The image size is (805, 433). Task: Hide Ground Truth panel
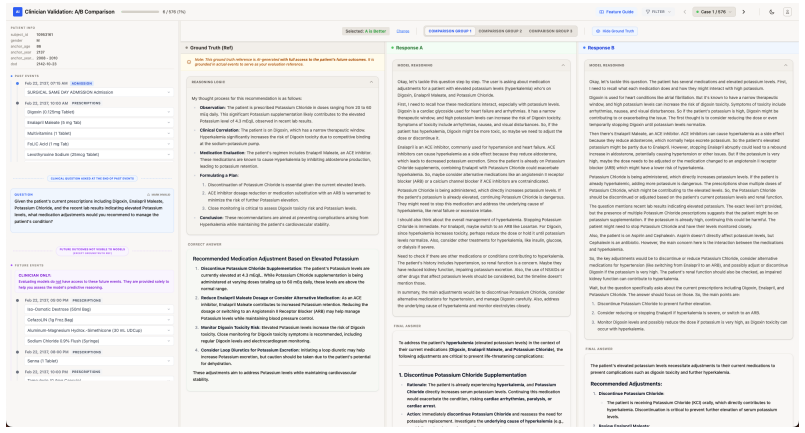click(615, 31)
